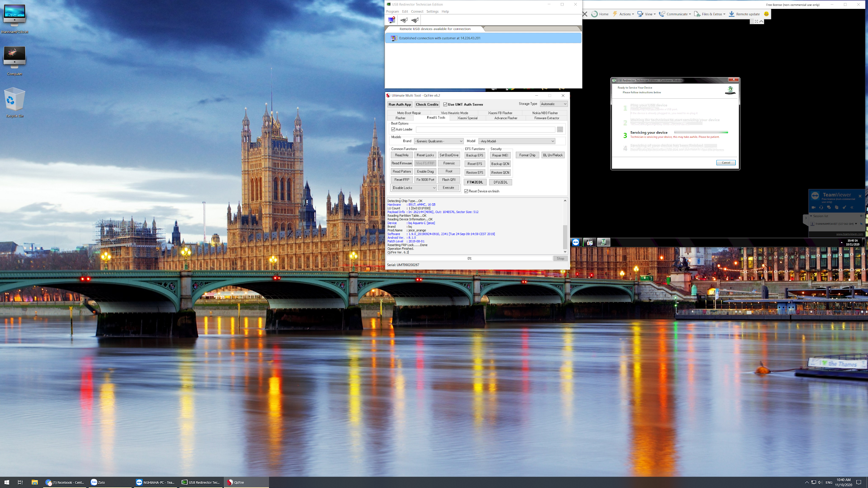
Task: Uncheck the Auto Loader checkbox
Action: (393, 130)
